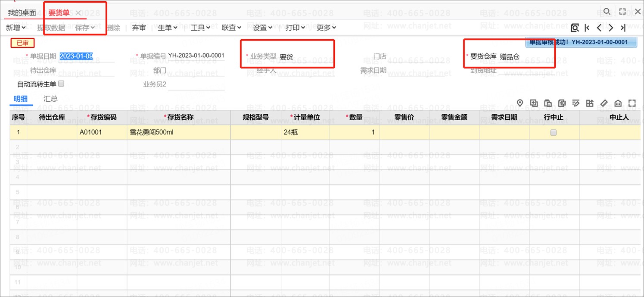Open 保存 dropdown menu
The width and height of the screenshot is (644, 297).
tap(85, 28)
